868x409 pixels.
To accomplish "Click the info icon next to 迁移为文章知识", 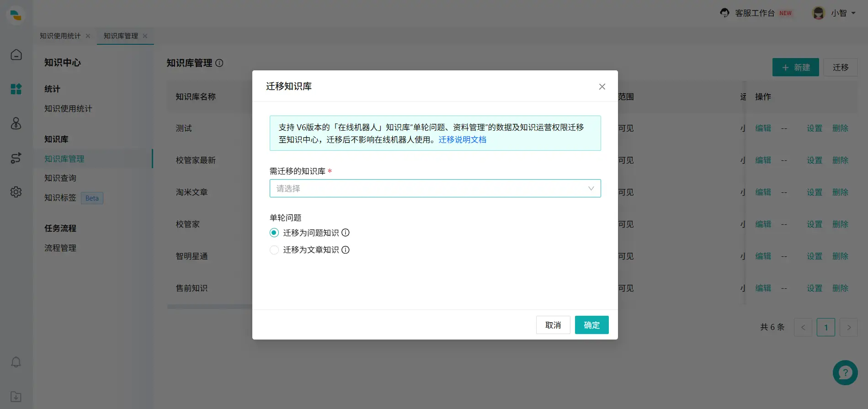I will click(346, 250).
